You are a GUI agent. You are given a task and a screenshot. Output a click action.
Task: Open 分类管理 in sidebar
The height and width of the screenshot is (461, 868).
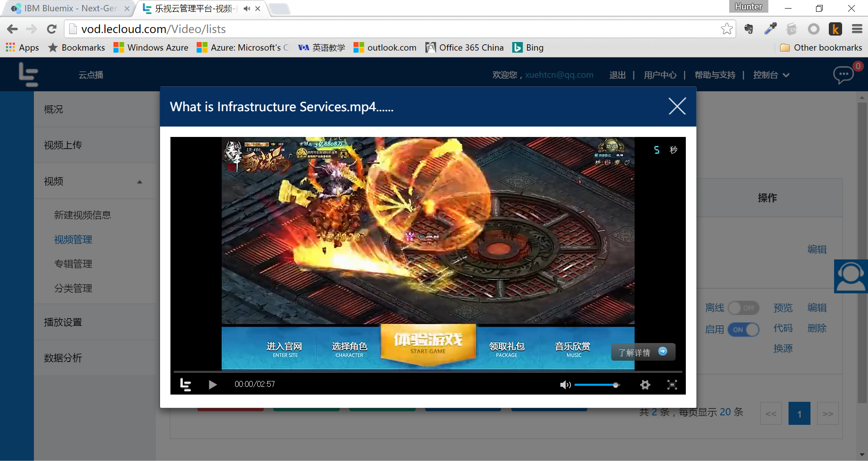pyautogui.click(x=73, y=288)
